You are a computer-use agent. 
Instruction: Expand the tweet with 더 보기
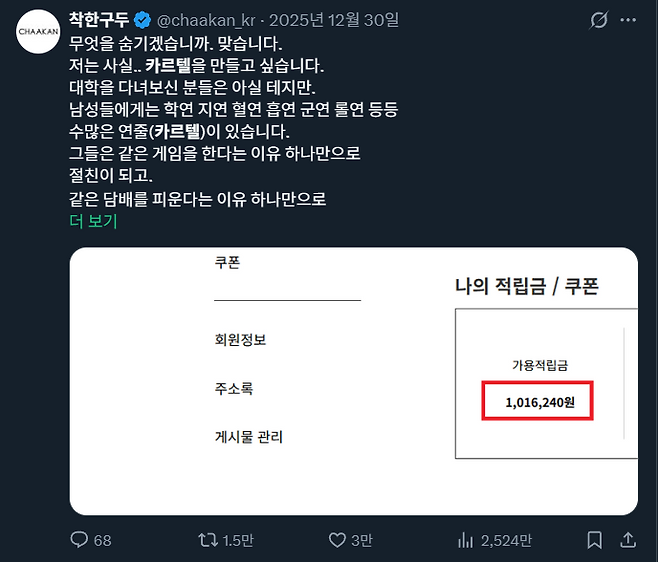(93, 221)
